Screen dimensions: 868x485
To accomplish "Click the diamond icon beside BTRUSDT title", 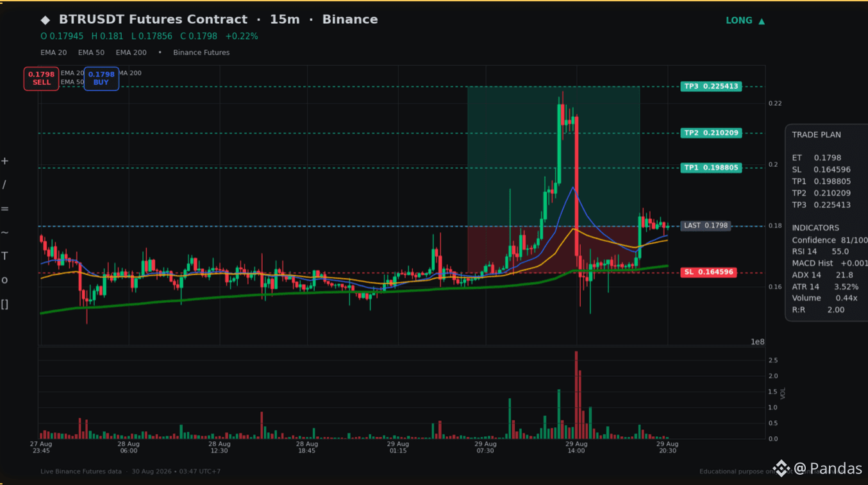I will [46, 20].
